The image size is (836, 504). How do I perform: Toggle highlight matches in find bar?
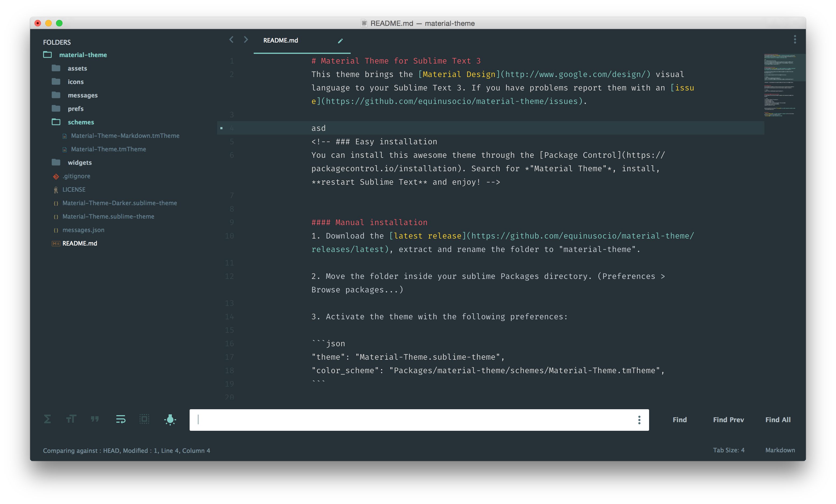click(170, 419)
